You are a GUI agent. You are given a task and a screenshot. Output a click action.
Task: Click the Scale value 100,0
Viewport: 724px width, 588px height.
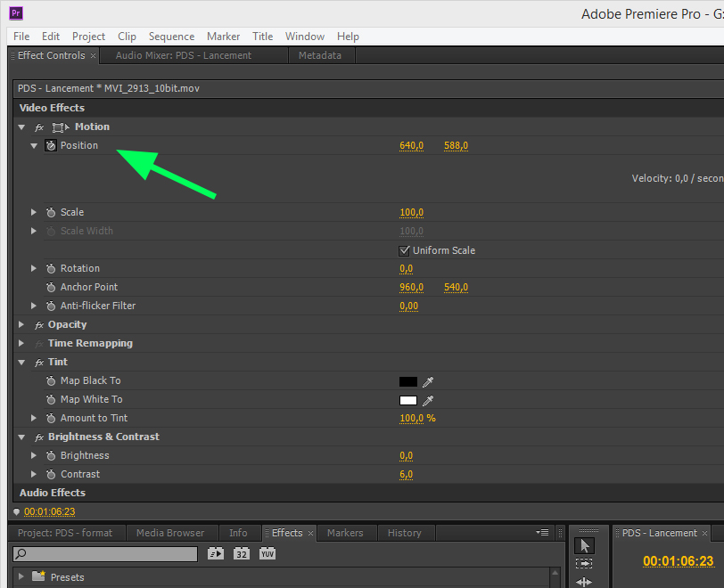coord(411,213)
